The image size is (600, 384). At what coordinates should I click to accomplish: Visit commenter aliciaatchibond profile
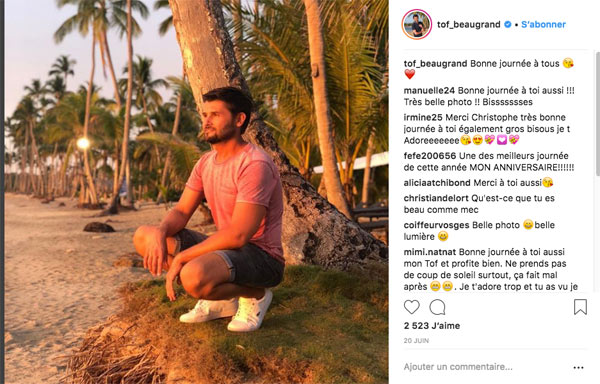[x=437, y=183]
